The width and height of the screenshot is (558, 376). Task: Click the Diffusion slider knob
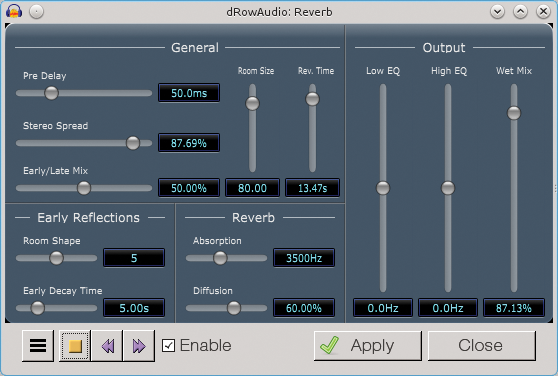click(x=234, y=308)
